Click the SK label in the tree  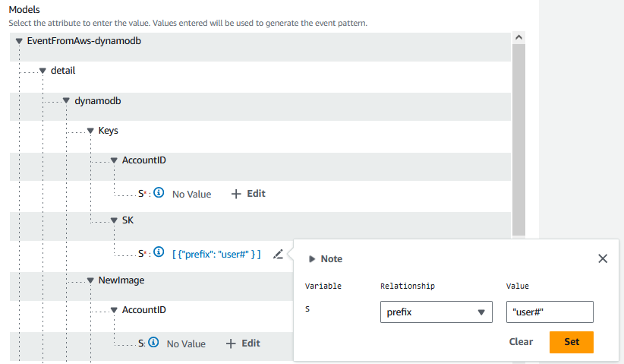tap(128, 220)
